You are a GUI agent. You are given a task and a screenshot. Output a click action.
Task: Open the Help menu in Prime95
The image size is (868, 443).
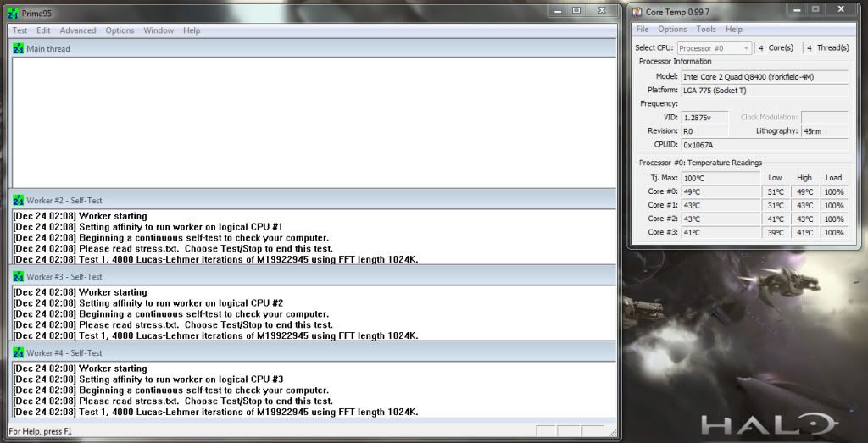tap(192, 30)
